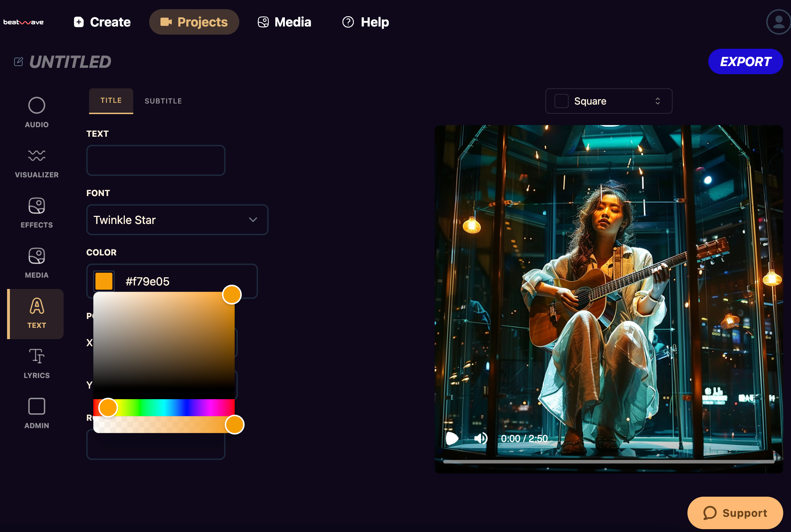Image resolution: width=791 pixels, height=532 pixels.
Task: Select the Visualizer sidebar icon
Action: tap(36, 162)
